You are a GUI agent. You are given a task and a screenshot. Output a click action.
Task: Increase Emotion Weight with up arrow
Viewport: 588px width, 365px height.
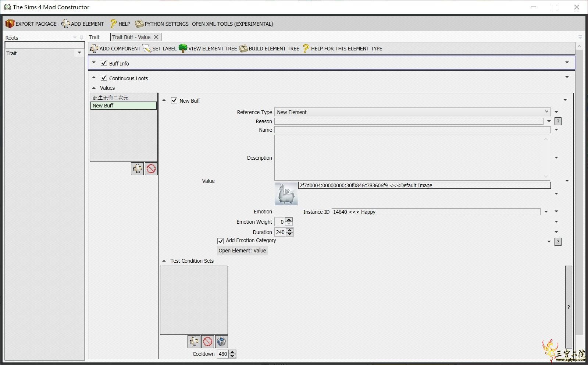[289, 220]
